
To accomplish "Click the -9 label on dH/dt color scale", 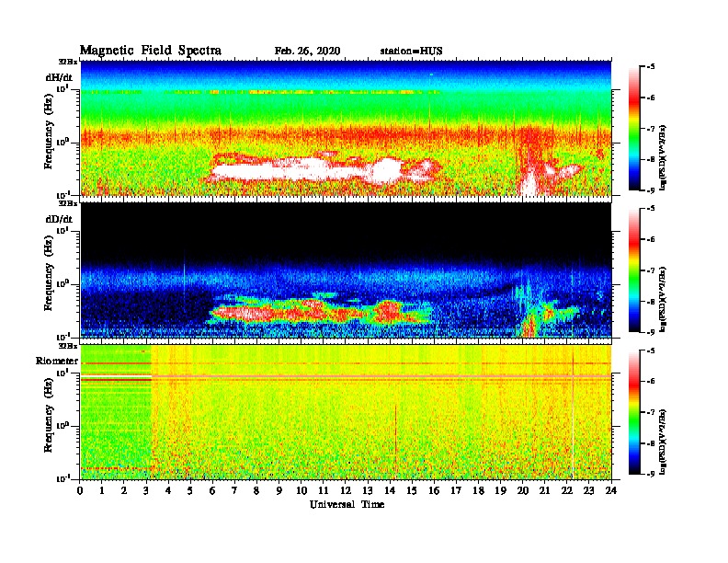I will pos(651,190).
